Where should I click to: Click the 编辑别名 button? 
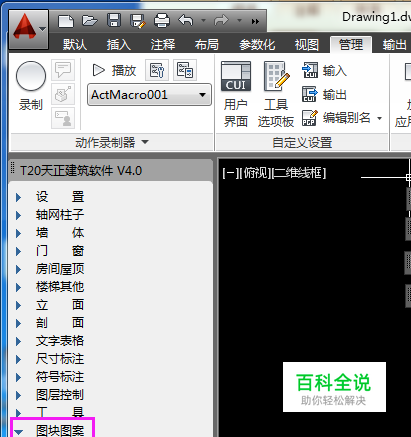[x=336, y=118]
